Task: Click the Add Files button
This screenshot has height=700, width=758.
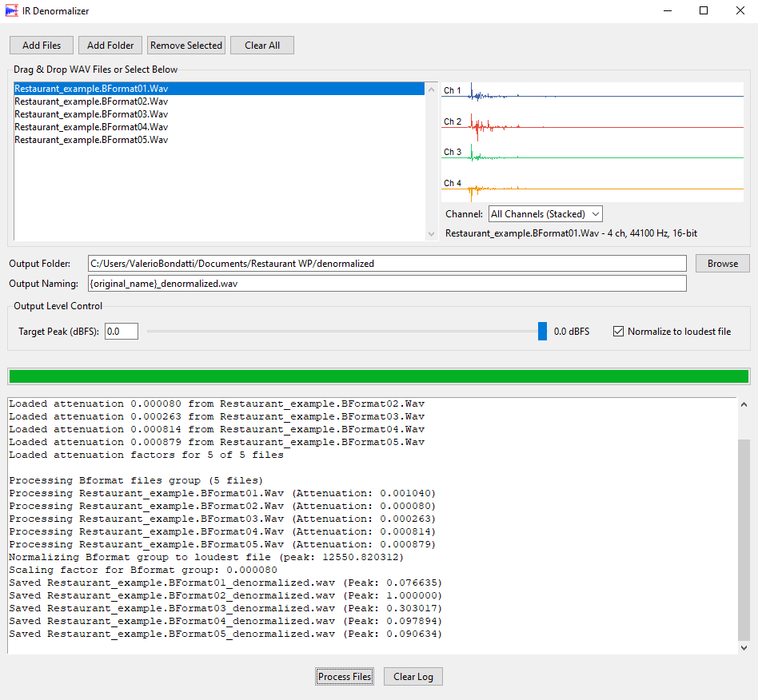Action: point(41,46)
